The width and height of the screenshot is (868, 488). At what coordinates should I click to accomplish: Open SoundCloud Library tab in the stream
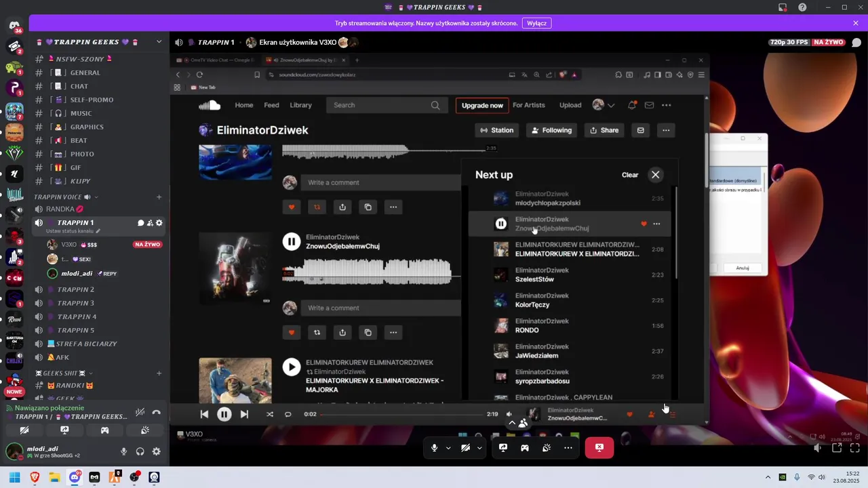click(x=300, y=105)
